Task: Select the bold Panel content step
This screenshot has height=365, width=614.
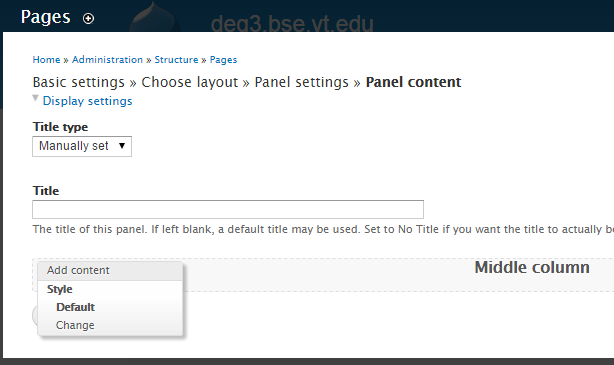Action: pos(413,82)
